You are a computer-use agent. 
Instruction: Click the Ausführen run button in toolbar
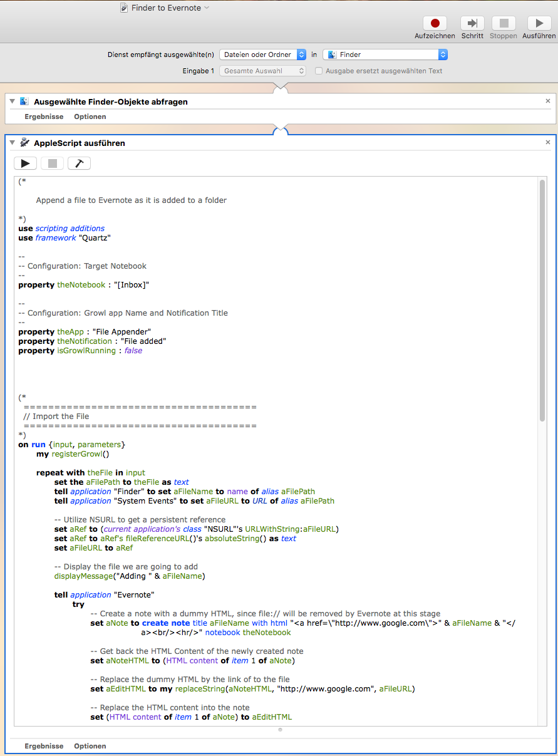click(x=539, y=24)
